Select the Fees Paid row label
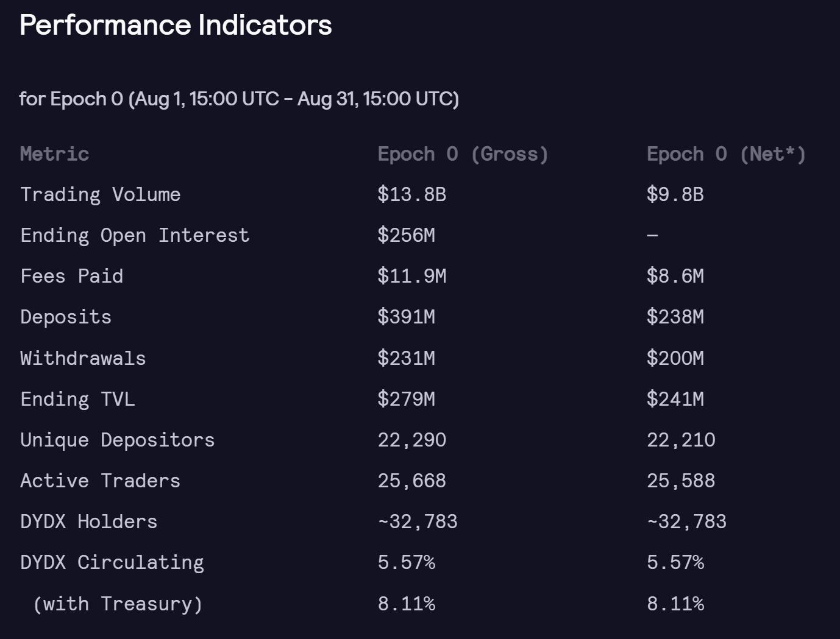Image resolution: width=840 pixels, height=639 pixels. click(x=72, y=277)
